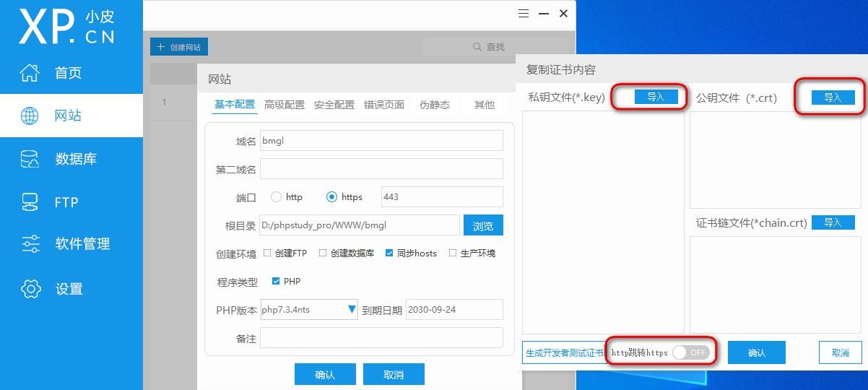The width and height of the screenshot is (868, 390).
Task: Click the 浏览 browse button
Action: [x=483, y=225]
